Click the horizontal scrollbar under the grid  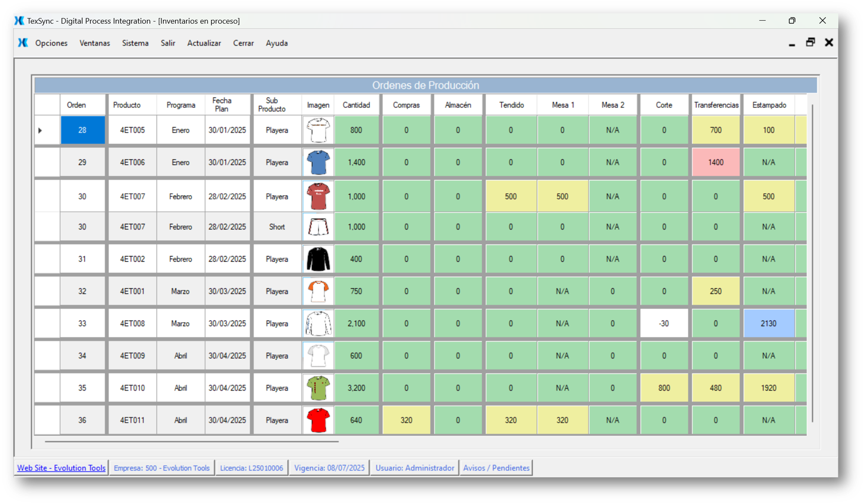(x=192, y=441)
